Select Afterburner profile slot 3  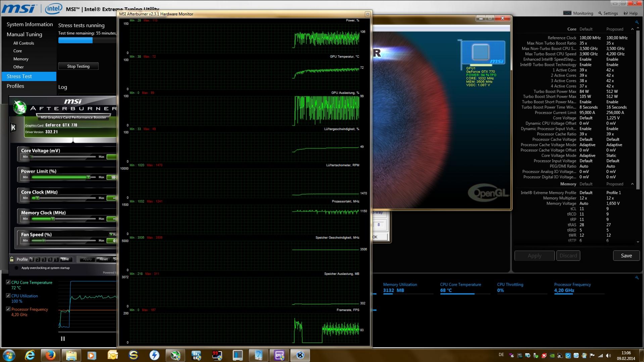pyautogui.click(x=44, y=259)
